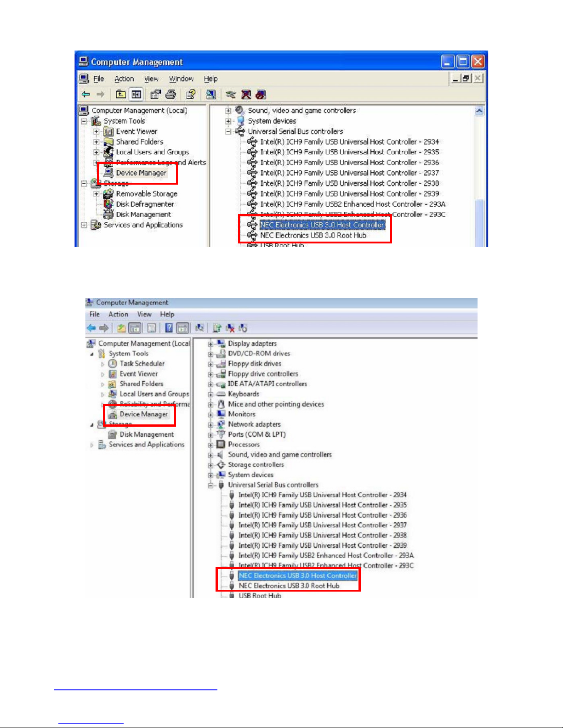The width and height of the screenshot is (563, 728).
Task: Select Host Controller - 2934 in upper window
Action: pyautogui.click(x=350, y=142)
